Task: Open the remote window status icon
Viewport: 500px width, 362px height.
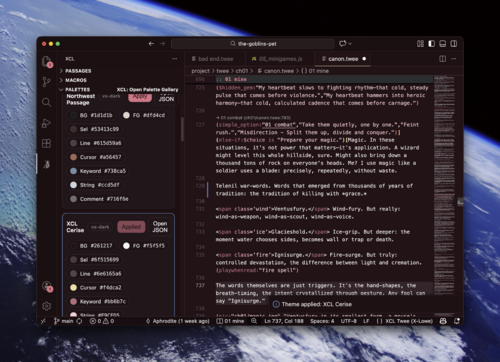Action: pyautogui.click(x=43, y=321)
